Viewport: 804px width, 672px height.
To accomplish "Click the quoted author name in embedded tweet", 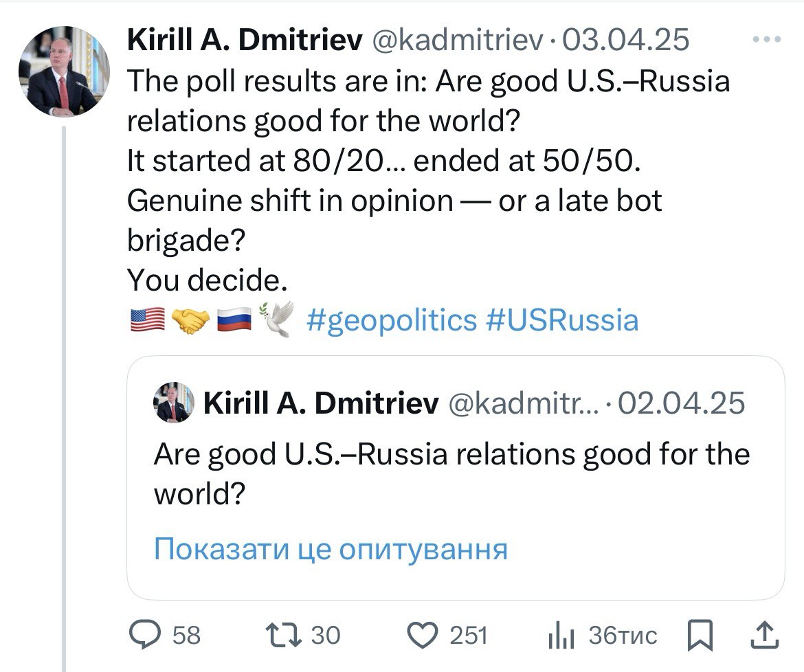I will click(321, 403).
